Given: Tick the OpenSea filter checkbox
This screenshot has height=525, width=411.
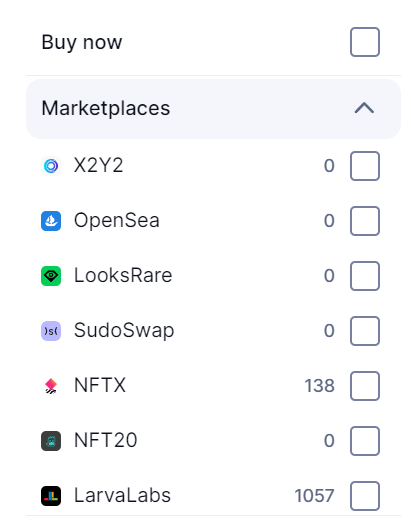Looking at the screenshot, I should point(365,221).
